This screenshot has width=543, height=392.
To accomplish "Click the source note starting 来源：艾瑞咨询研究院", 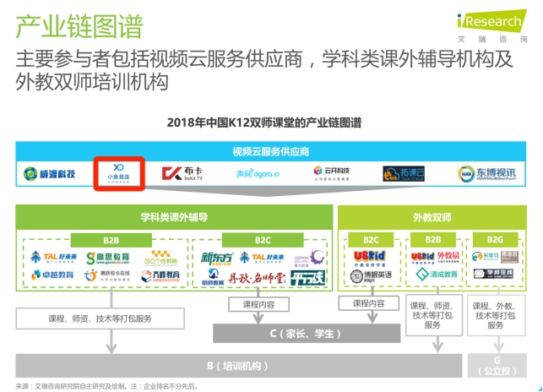I will pyautogui.click(x=106, y=386).
